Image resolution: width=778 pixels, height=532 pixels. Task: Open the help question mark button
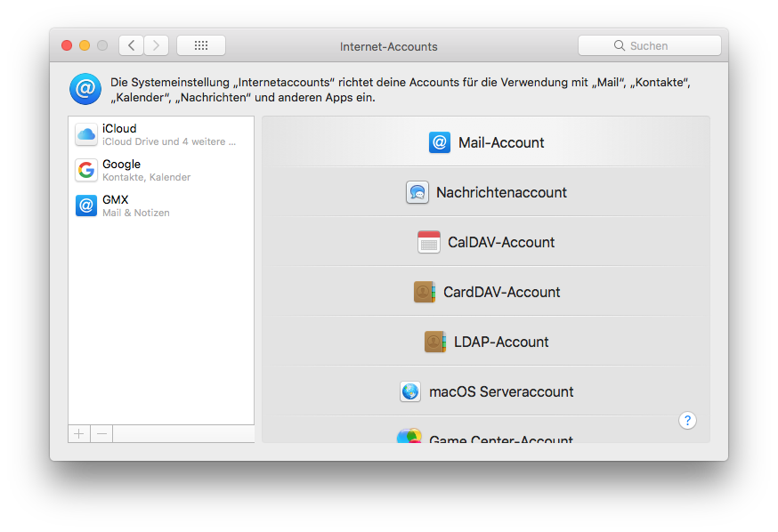click(x=687, y=421)
